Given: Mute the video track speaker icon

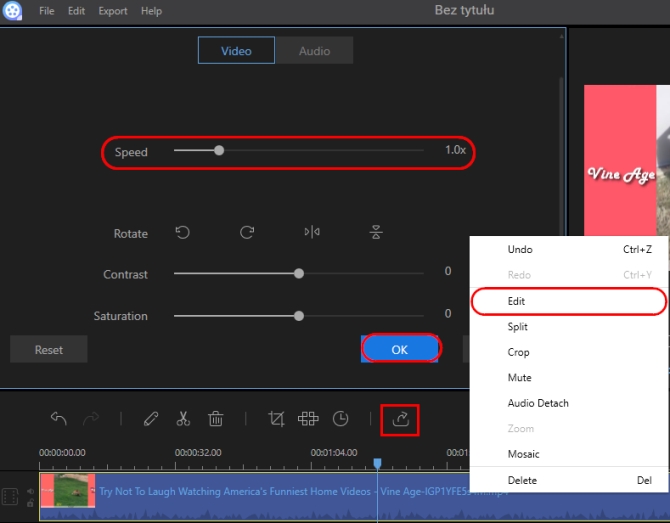Looking at the screenshot, I should (30, 491).
